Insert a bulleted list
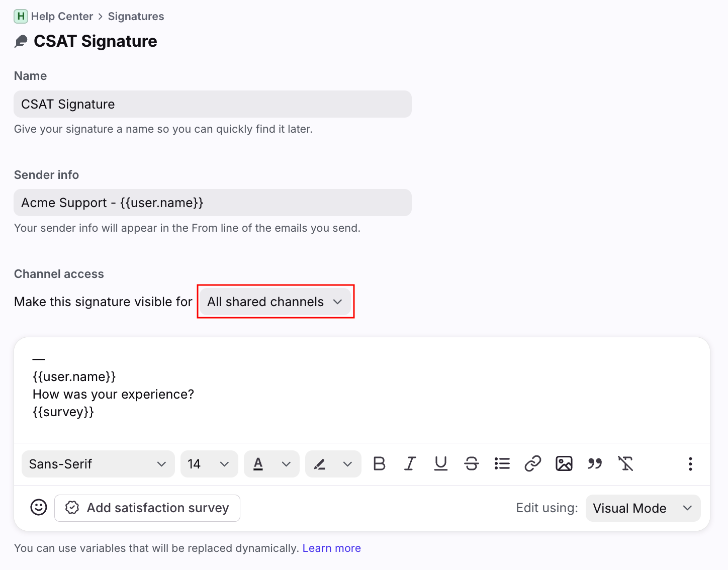The width and height of the screenshot is (728, 570). point(502,463)
